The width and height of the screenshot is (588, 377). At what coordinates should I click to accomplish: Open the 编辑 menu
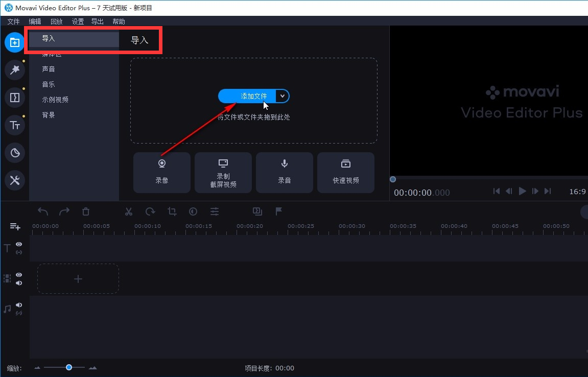35,21
